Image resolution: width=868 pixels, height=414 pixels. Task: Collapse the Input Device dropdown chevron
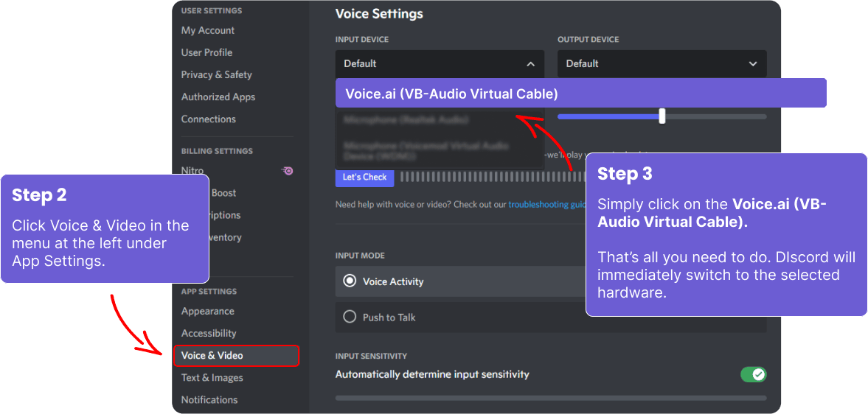click(530, 64)
